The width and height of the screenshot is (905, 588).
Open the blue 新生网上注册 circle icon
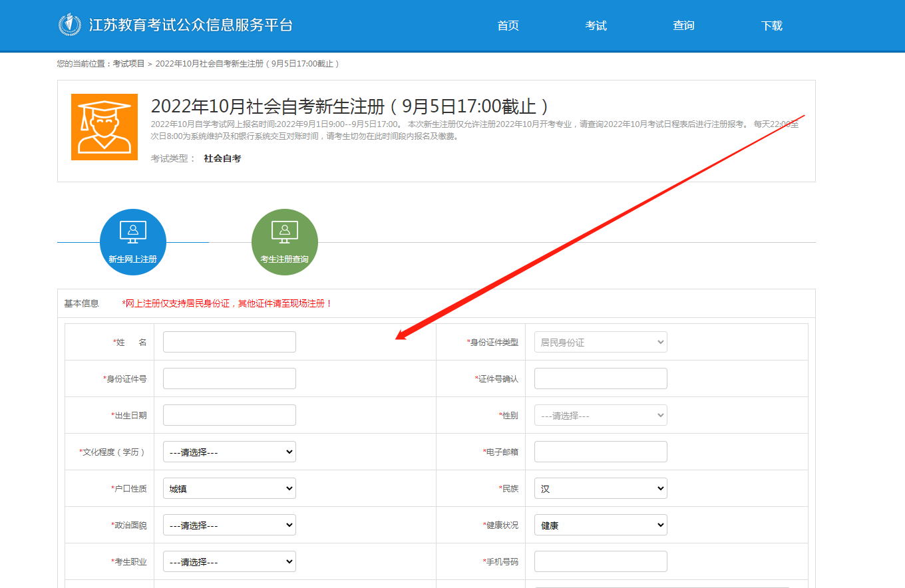(133, 242)
